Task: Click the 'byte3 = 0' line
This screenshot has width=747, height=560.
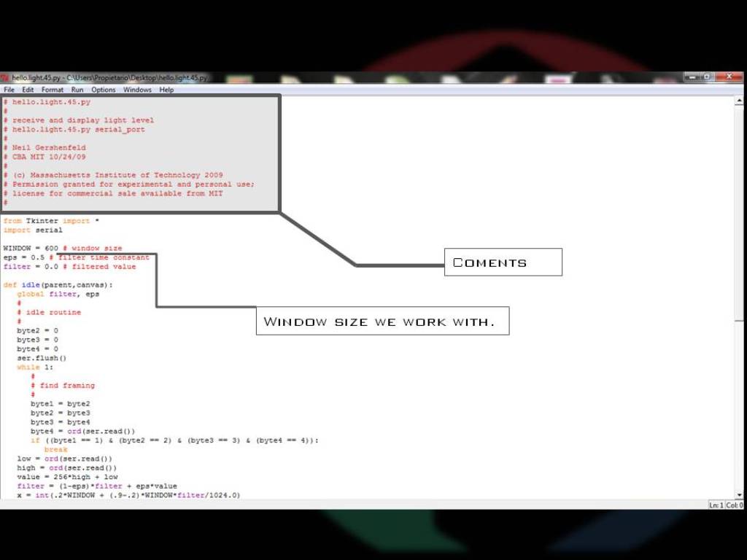Action: coord(38,340)
